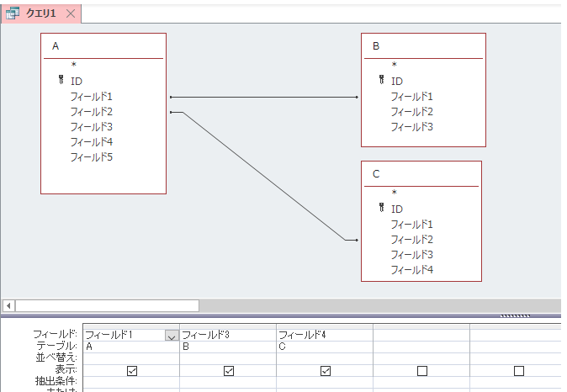Click the primary key icon in table C

pyautogui.click(x=381, y=207)
